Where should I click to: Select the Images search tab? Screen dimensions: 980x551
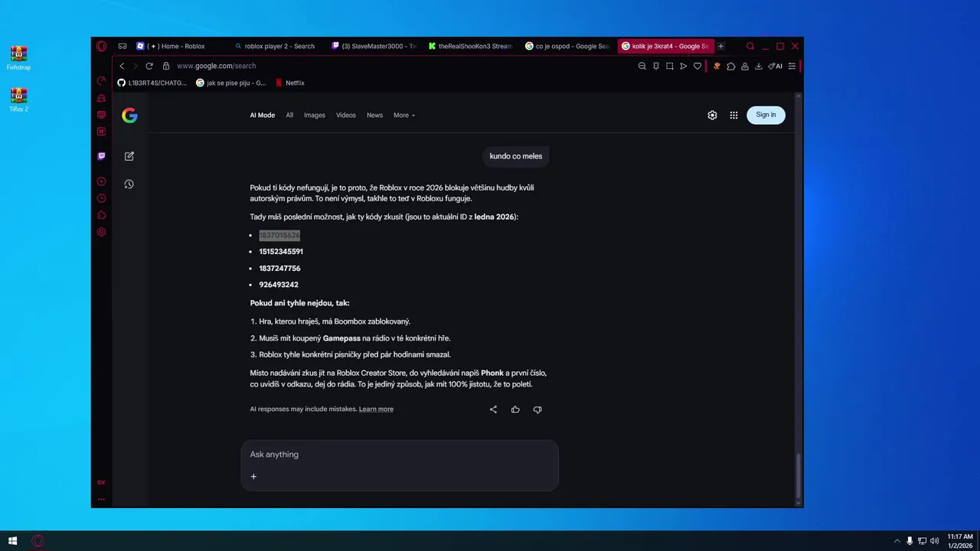pyautogui.click(x=315, y=115)
